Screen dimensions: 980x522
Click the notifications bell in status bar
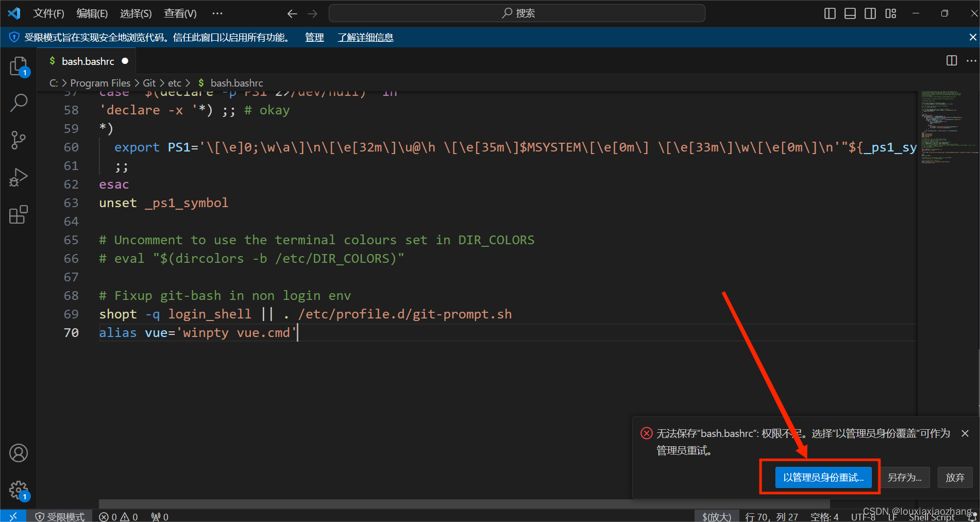click(972, 517)
